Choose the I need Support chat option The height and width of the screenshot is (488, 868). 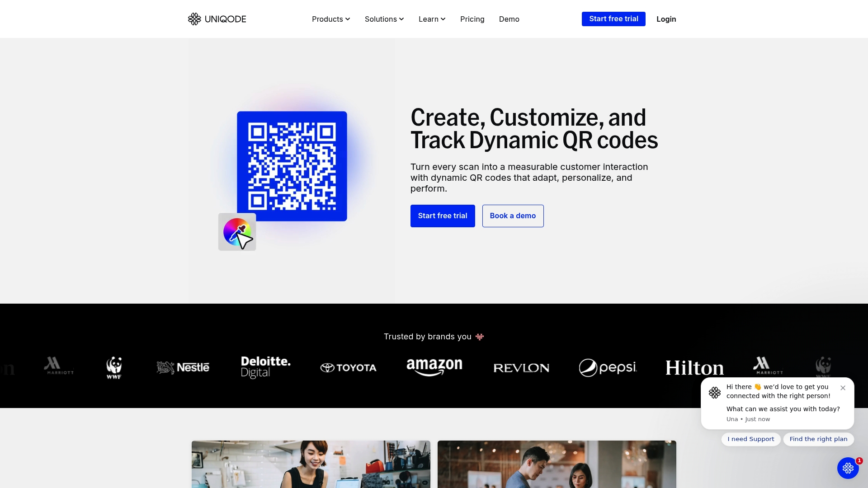[750, 439]
